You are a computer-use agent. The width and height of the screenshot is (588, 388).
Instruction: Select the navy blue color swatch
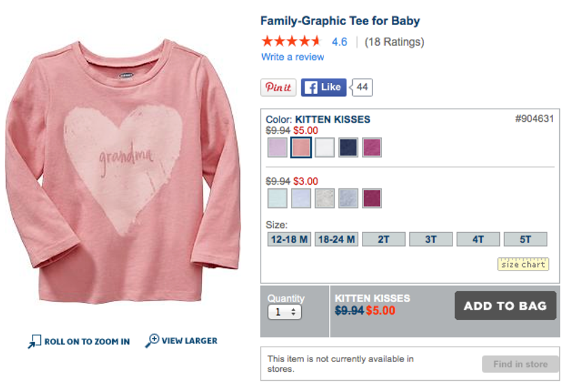[x=348, y=148]
